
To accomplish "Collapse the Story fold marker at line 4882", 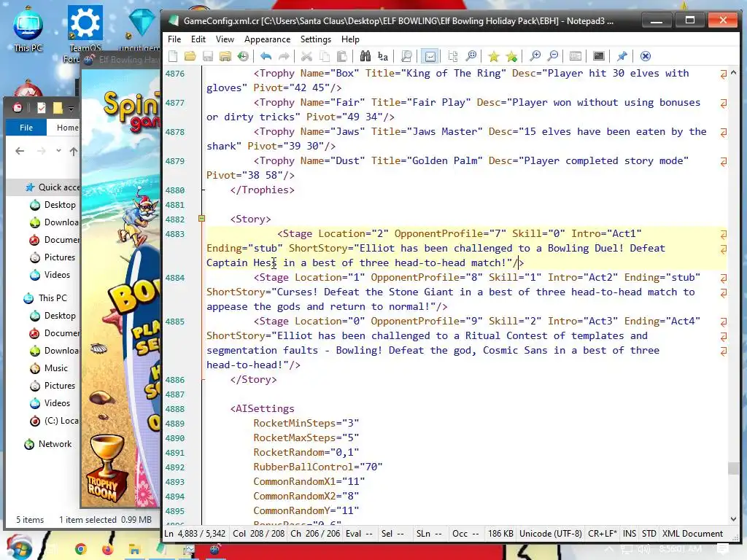I will pos(201,219).
